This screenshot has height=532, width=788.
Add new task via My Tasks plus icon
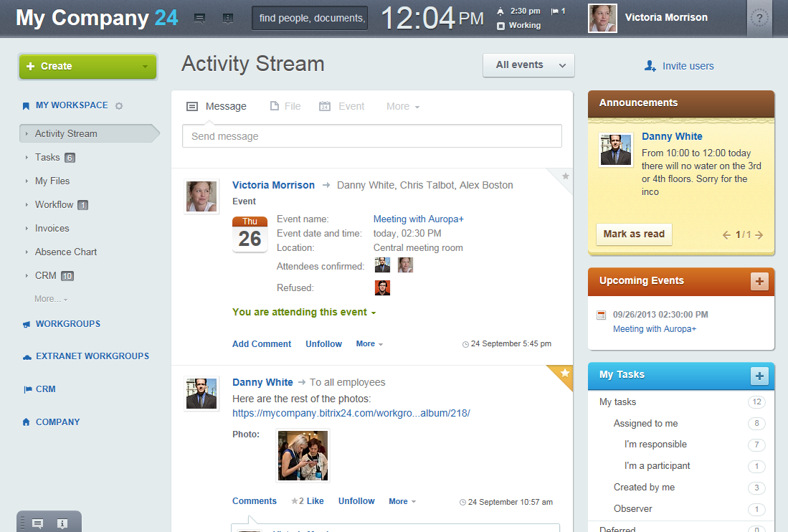[759, 375]
